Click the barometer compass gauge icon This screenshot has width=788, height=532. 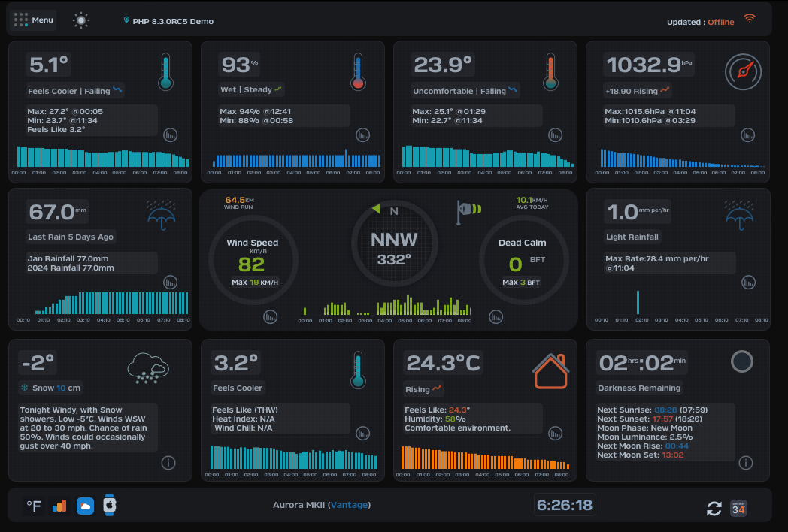[744, 72]
